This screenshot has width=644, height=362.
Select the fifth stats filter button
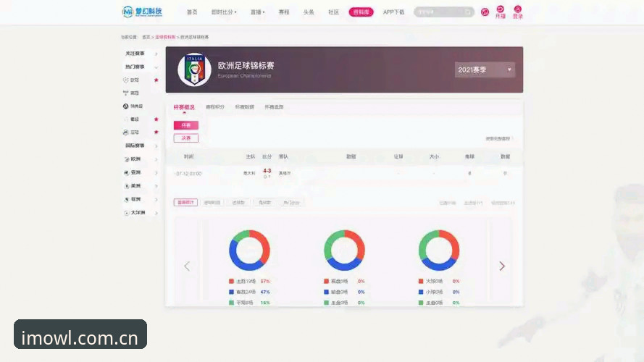pos(291,202)
